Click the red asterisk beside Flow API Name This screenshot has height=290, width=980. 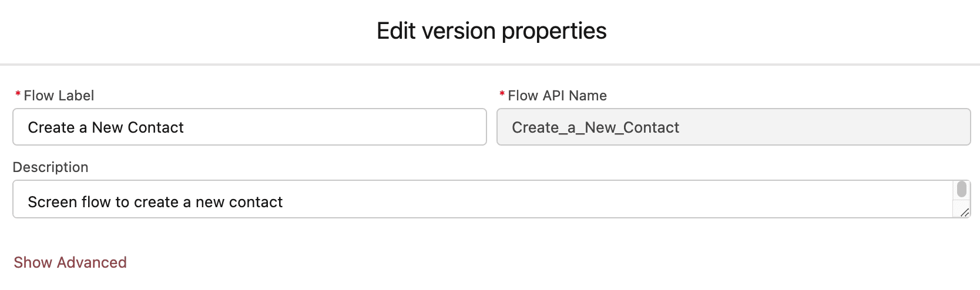coord(502,94)
